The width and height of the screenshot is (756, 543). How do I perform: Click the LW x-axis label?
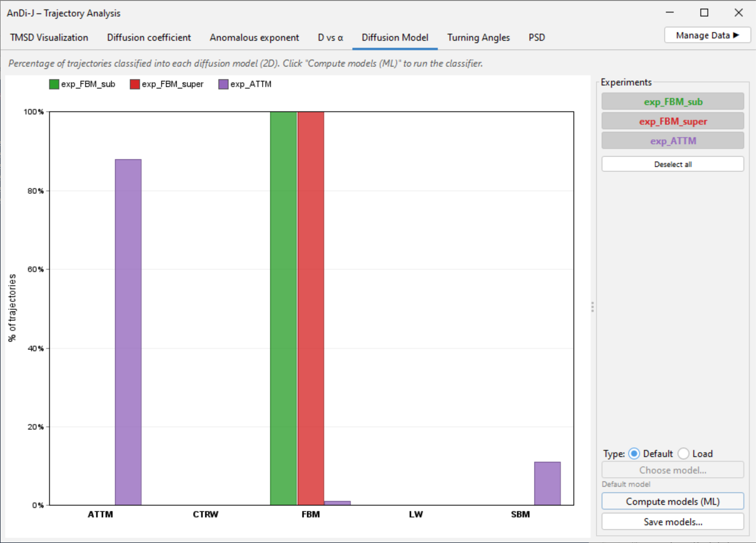(416, 514)
